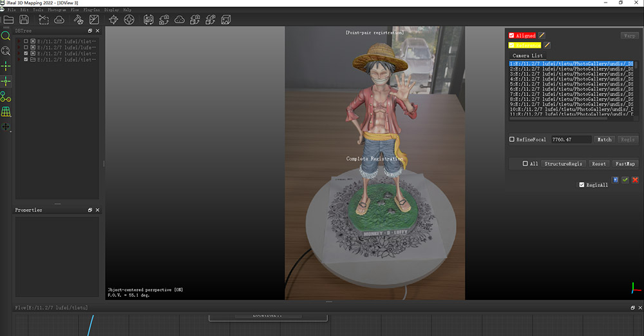Click the FastMap button
The height and width of the screenshot is (336, 644).
[625, 164]
